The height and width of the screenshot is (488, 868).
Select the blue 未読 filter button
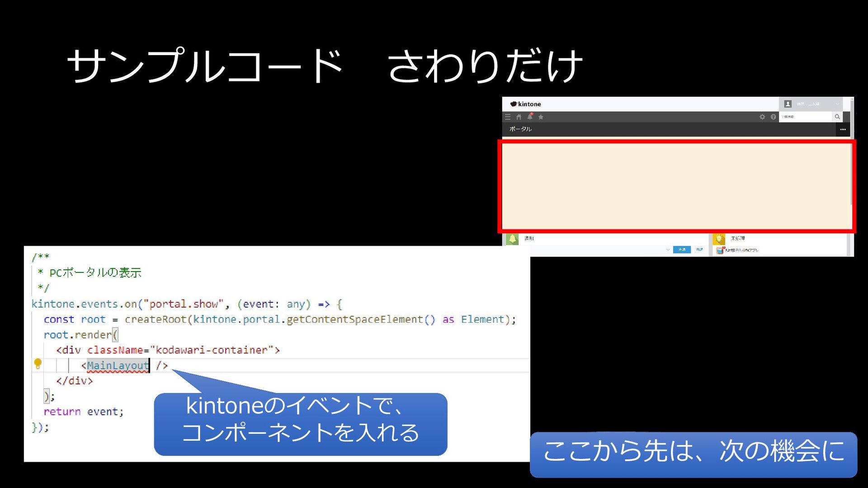[x=682, y=249]
